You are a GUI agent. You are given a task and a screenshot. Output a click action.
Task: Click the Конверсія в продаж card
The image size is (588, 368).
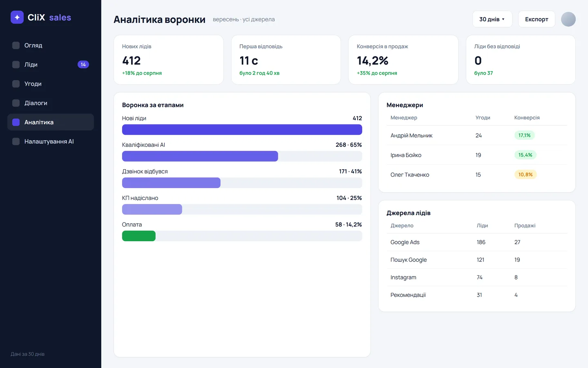[403, 60]
